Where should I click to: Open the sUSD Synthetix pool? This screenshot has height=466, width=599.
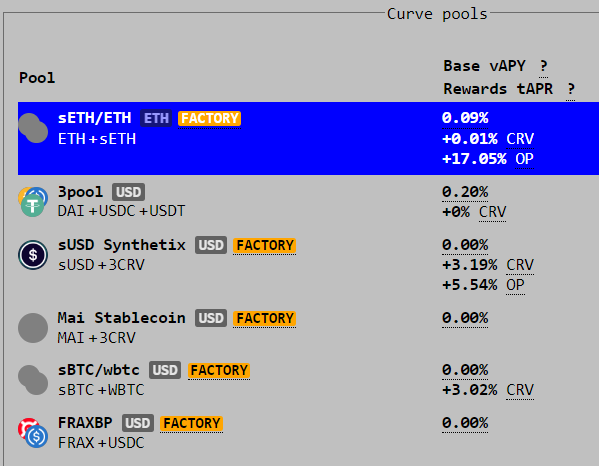tap(121, 245)
